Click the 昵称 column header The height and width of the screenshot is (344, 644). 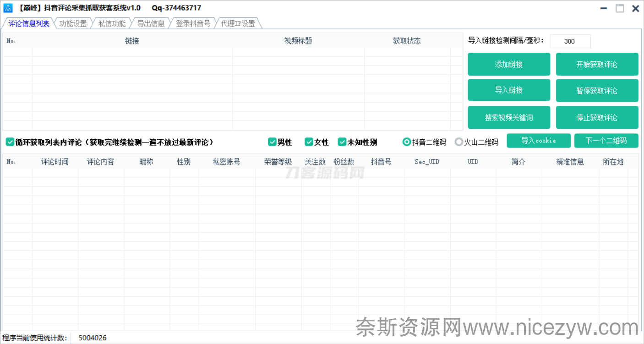coord(147,162)
